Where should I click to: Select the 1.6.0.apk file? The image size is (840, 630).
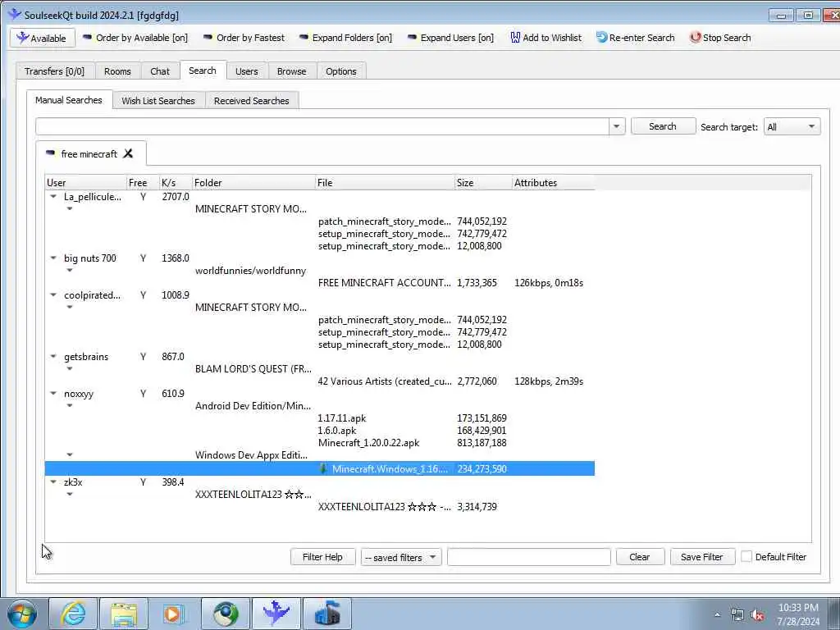pos(337,431)
